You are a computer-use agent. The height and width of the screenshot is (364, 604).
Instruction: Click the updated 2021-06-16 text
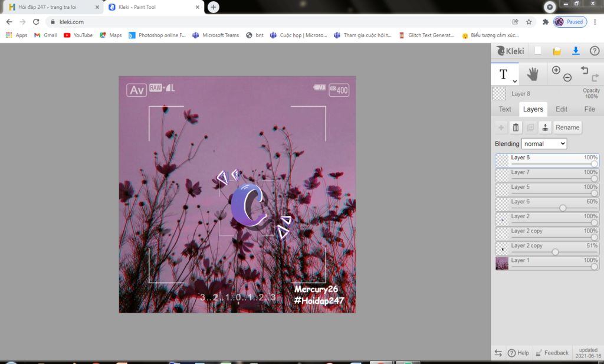tap(588, 353)
